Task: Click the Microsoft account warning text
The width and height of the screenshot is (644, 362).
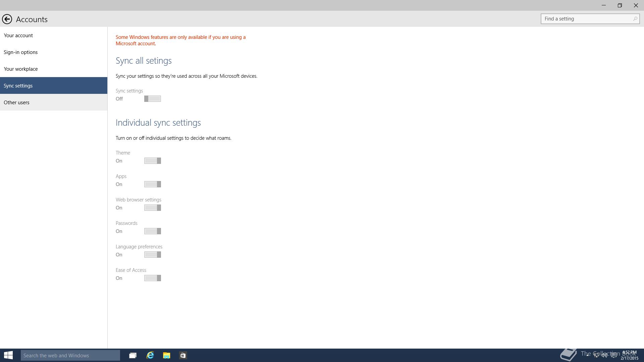Action: pyautogui.click(x=181, y=40)
